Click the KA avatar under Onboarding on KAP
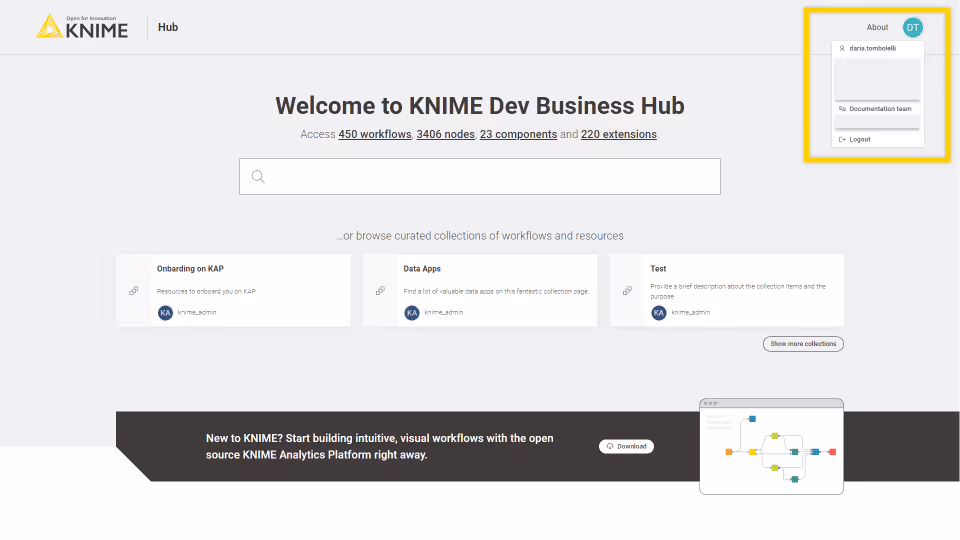The width and height of the screenshot is (960, 540). click(x=165, y=313)
